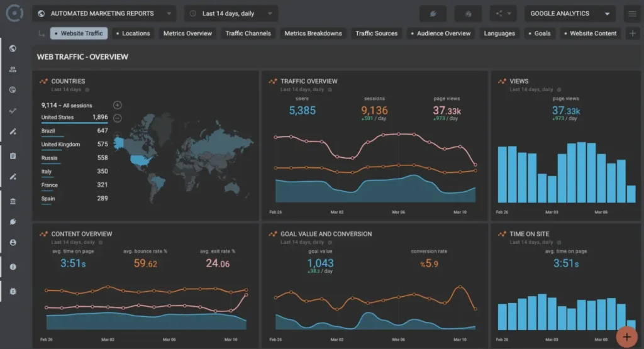Switch to the Traffic Channels tab
The width and height of the screenshot is (644, 349).
(248, 33)
